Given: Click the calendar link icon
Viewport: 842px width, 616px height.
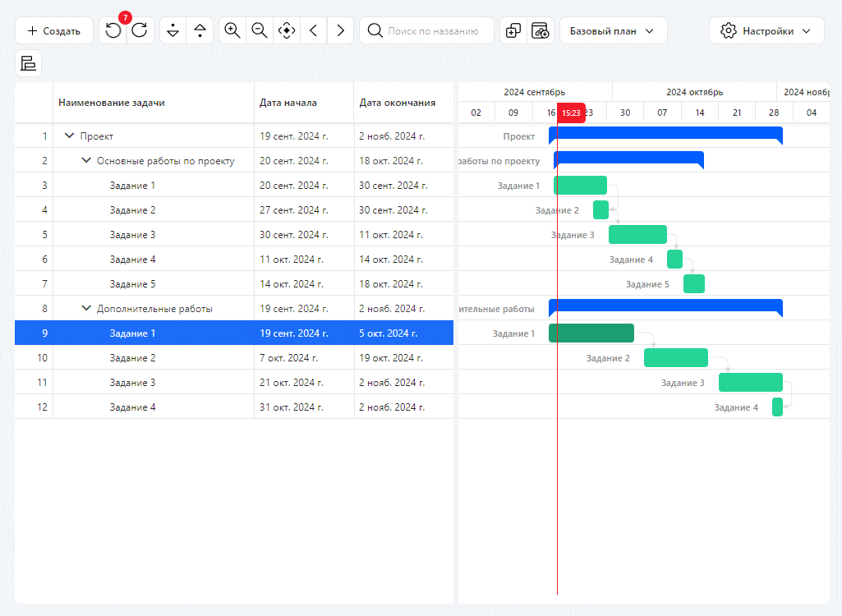Looking at the screenshot, I should 541,30.
